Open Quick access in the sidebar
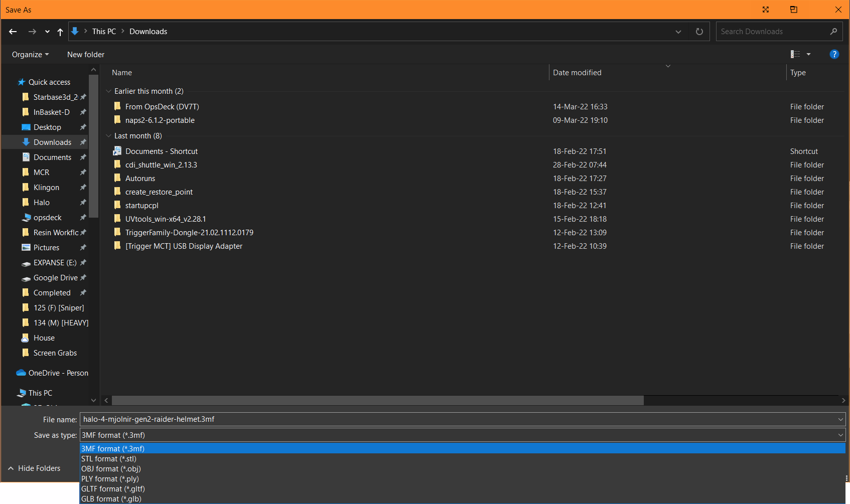 pyautogui.click(x=49, y=82)
